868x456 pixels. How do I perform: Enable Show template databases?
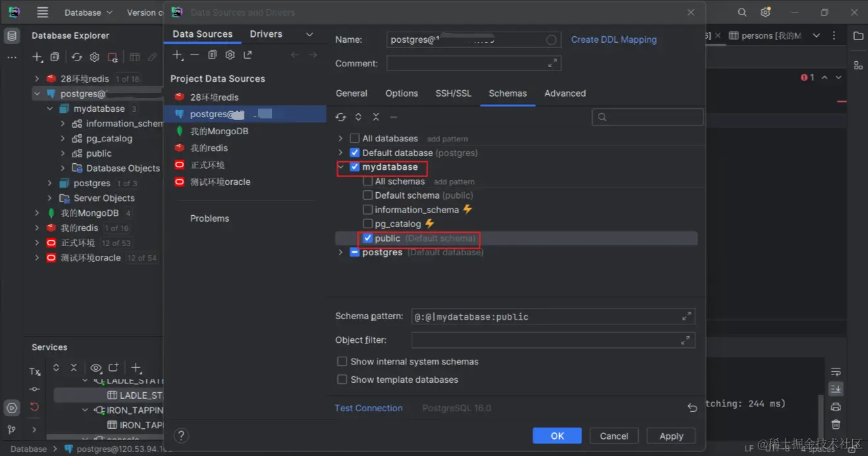pos(342,380)
